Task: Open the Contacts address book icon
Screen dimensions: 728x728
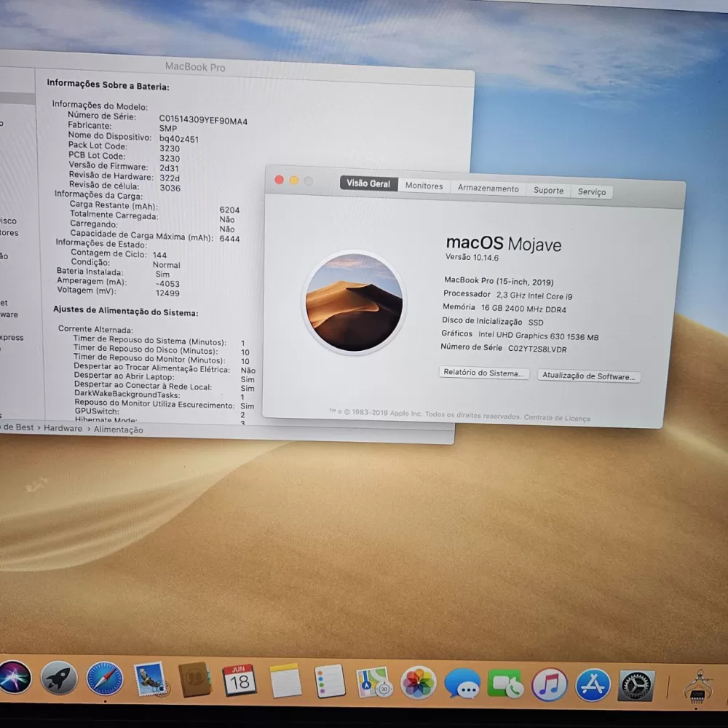Action: click(195, 680)
